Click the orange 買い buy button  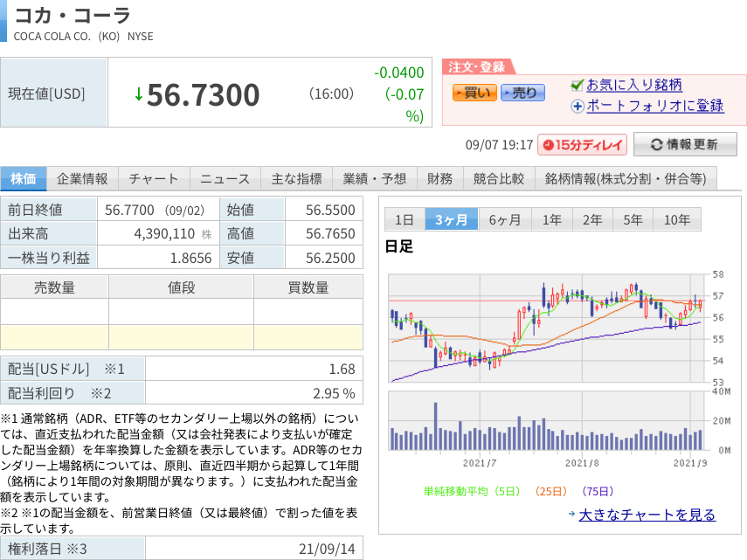click(474, 93)
